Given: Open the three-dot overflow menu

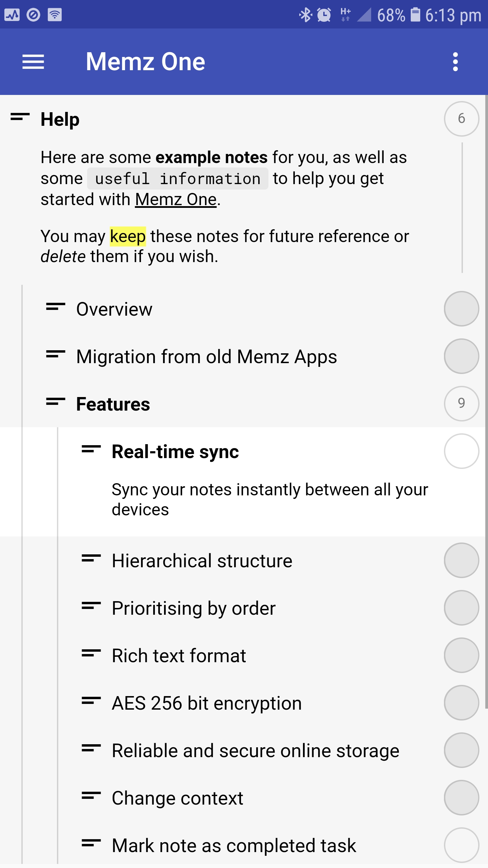Looking at the screenshot, I should pos(455,62).
